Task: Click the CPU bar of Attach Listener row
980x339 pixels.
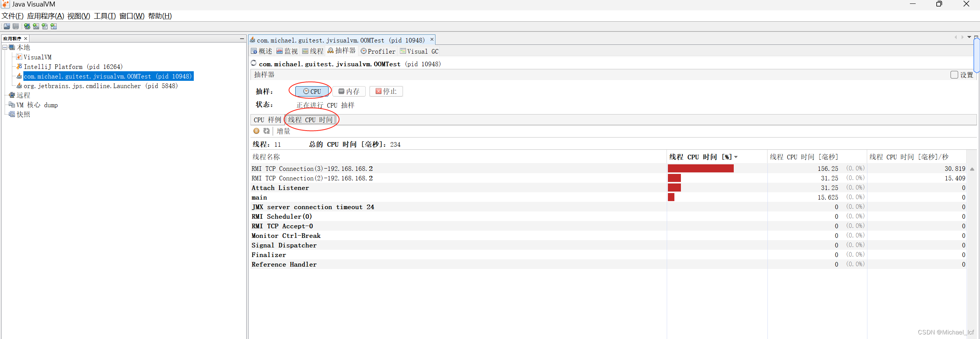Action: [x=674, y=188]
